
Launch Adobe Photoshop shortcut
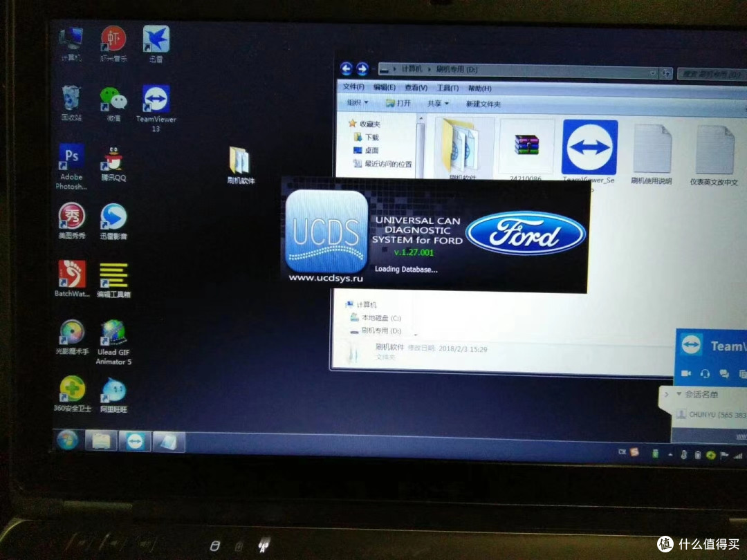(71, 167)
